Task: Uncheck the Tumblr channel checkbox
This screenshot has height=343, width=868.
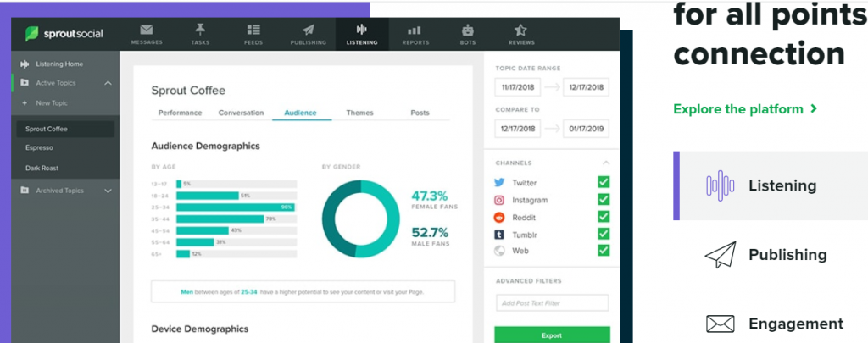Action: (x=604, y=234)
